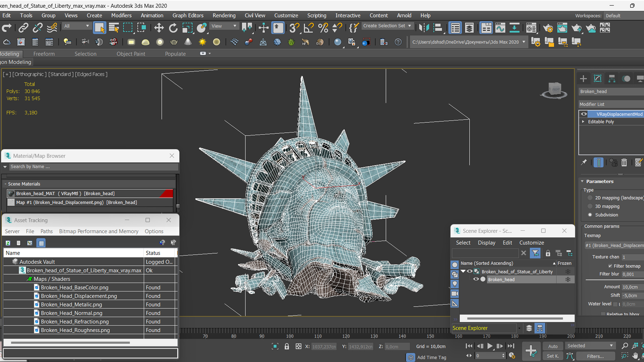Switch to Object Paint ribbon tab
Image resolution: width=644 pixels, height=362 pixels.
[131, 54]
